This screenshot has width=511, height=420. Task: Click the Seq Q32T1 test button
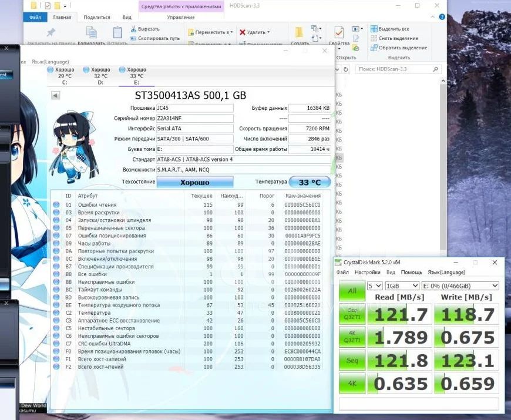(352, 314)
